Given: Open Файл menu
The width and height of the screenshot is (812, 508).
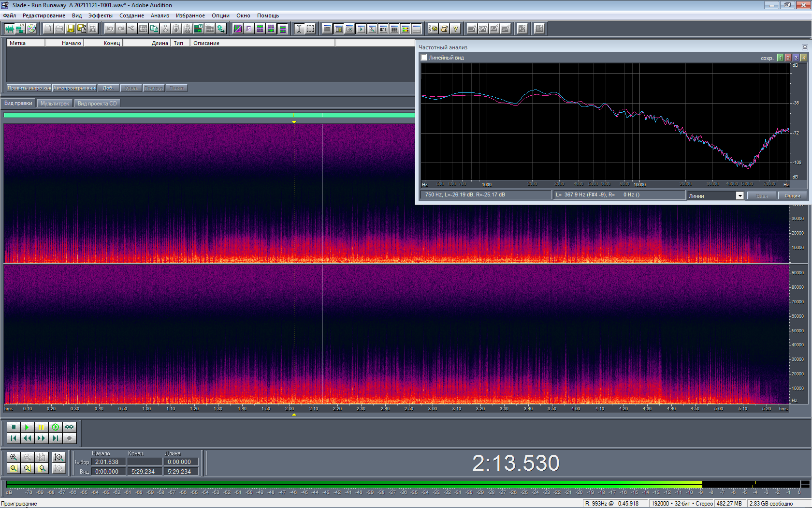Looking at the screenshot, I should (10, 15).
